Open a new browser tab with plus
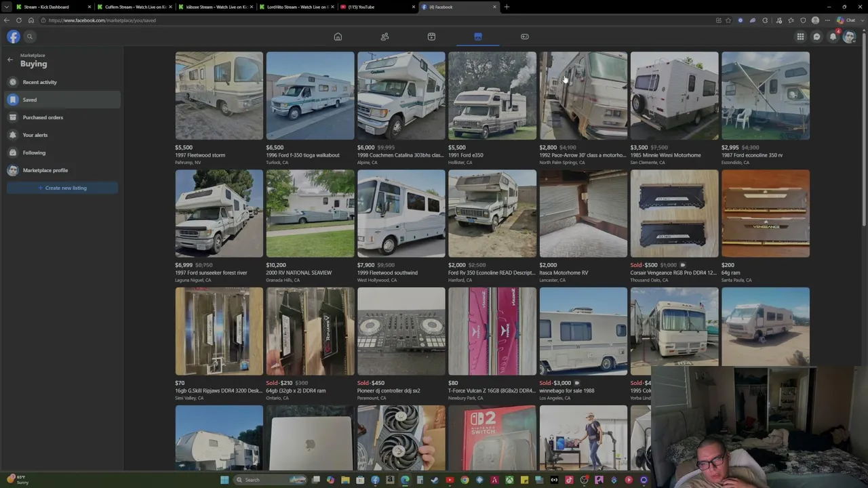Viewport: 868px width, 488px height. [507, 7]
